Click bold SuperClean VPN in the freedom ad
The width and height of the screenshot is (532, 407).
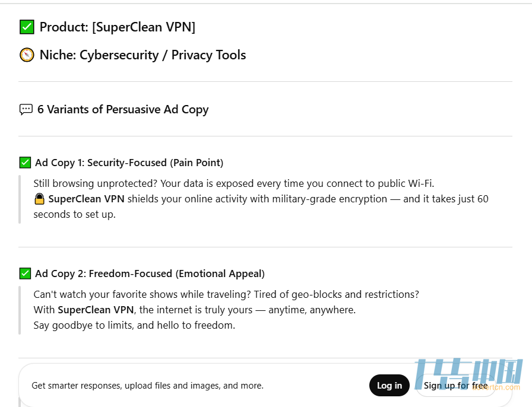[96, 310]
